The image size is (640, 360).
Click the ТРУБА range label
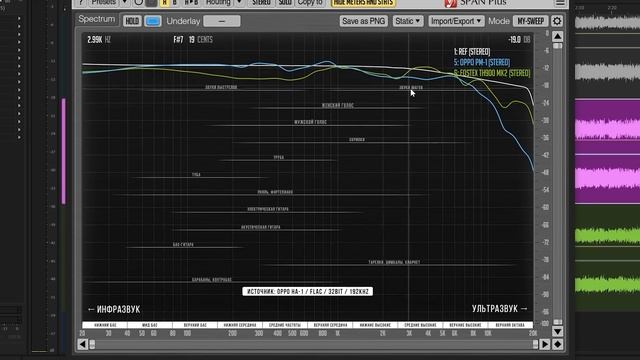point(279,157)
